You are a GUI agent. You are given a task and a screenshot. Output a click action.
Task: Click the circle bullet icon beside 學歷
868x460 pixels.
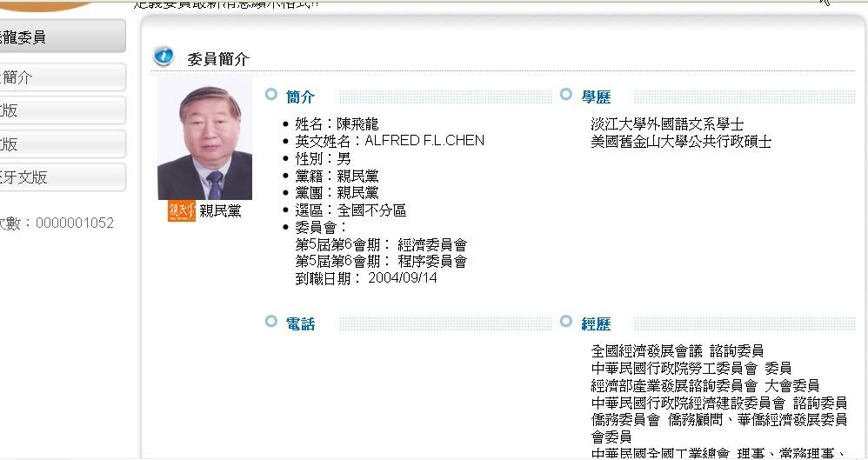tap(566, 95)
